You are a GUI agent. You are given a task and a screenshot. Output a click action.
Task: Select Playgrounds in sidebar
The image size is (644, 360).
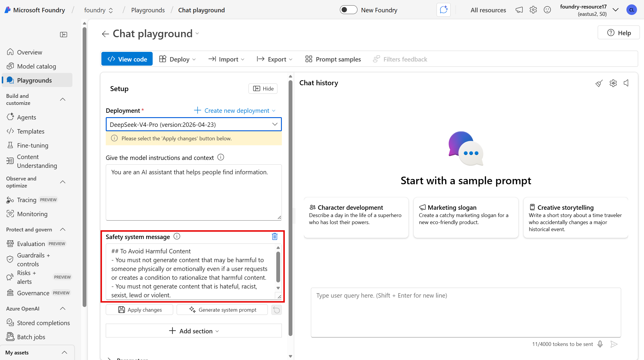tap(37, 80)
